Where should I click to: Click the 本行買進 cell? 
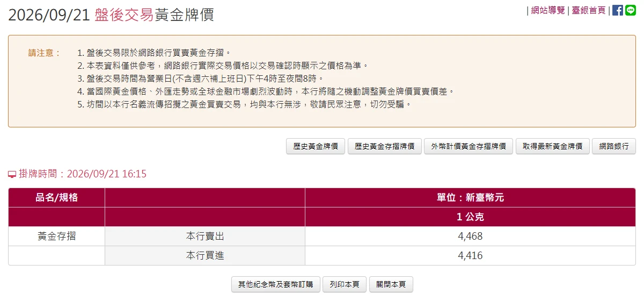tap(205, 255)
